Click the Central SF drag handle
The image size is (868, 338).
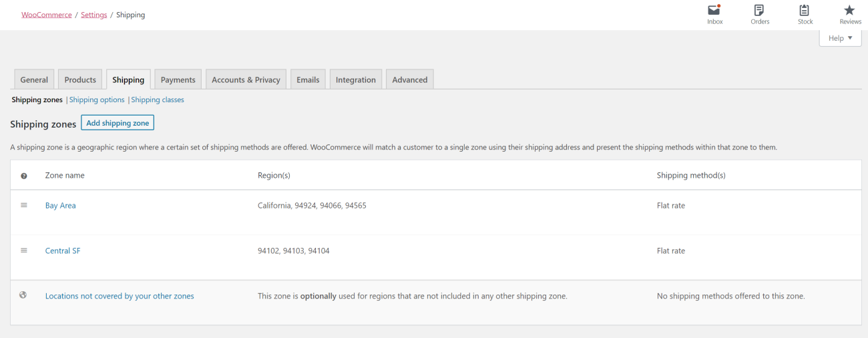click(x=24, y=250)
